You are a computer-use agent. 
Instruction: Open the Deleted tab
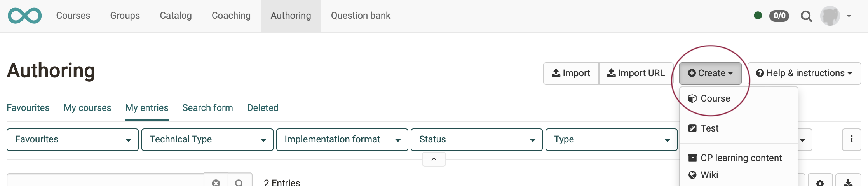263,108
